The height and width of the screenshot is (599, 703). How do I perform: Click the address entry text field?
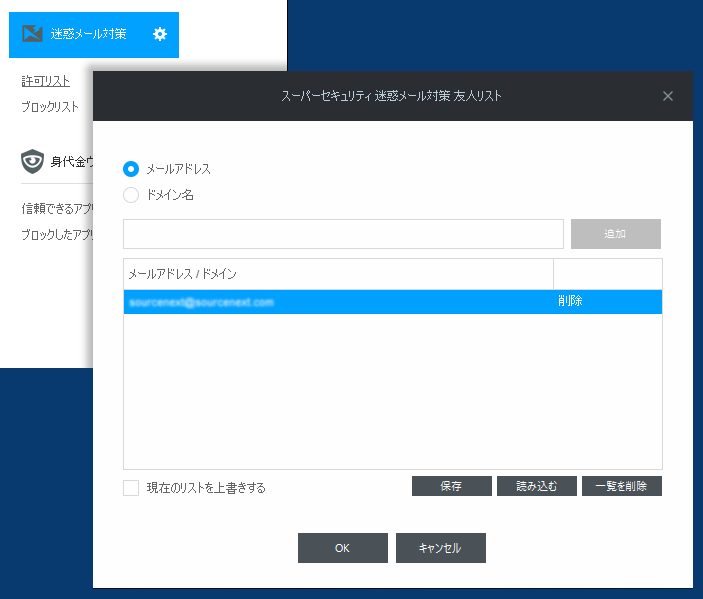coord(343,234)
